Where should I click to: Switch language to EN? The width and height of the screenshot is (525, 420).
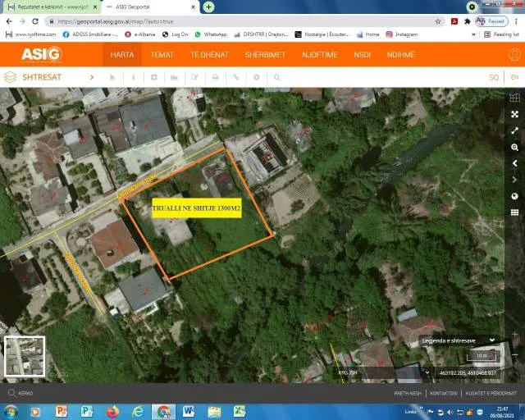point(514,77)
